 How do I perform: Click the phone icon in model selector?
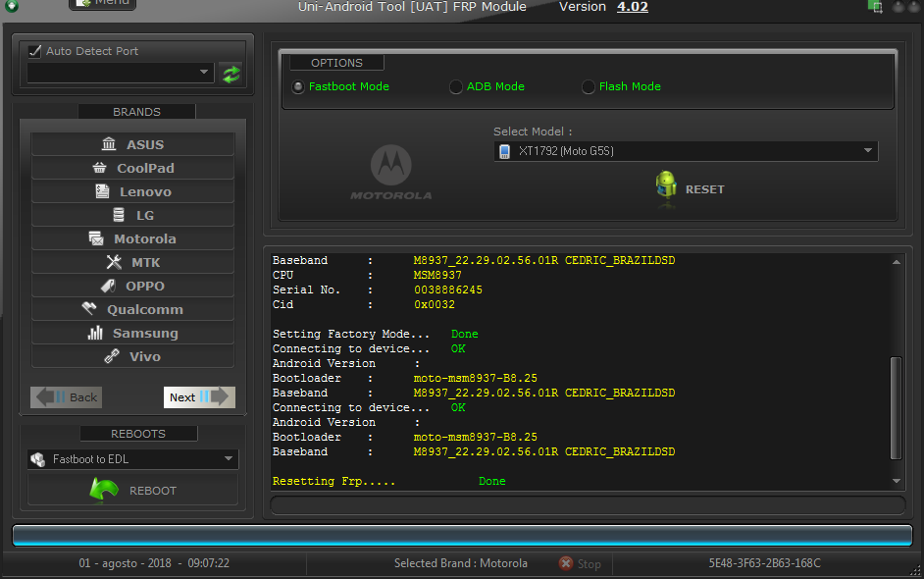(504, 151)
